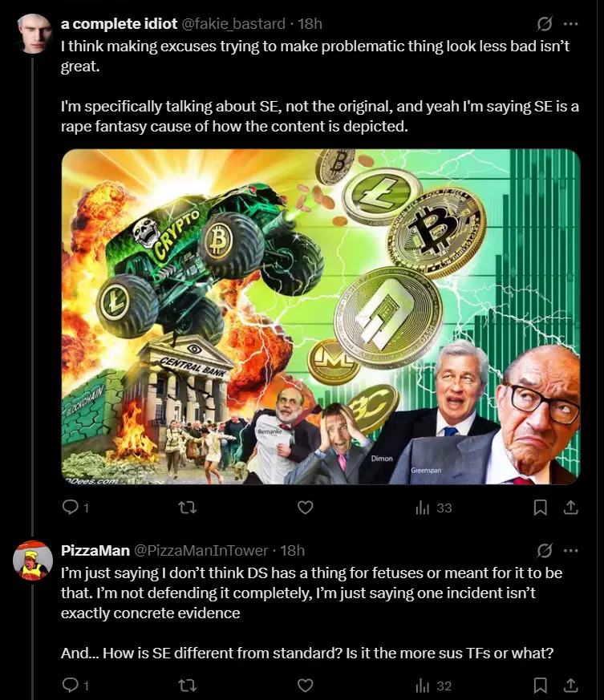Image resolution: width=604 pixels, height=700 pixels.
Task: Bookmark PizzaMan's tweet
Action: (540, 686)
